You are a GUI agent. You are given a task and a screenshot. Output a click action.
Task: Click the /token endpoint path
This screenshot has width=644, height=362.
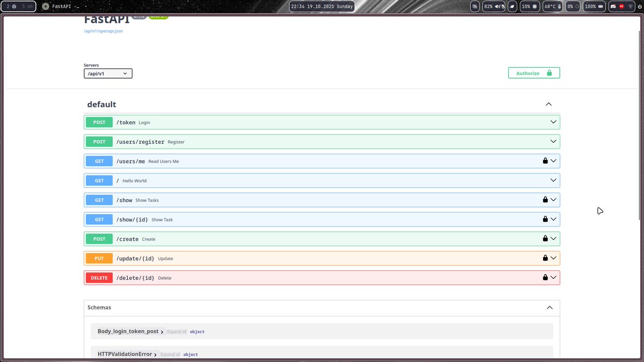126,122
